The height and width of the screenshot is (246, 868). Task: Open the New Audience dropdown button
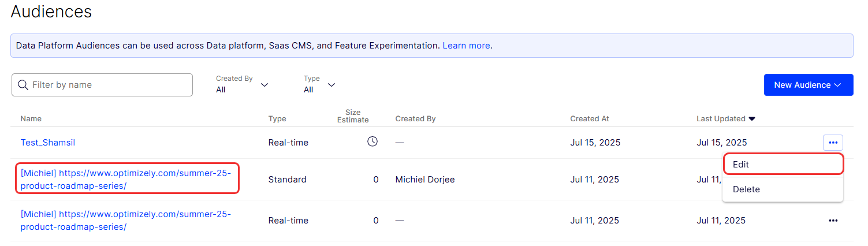(809, 85)
